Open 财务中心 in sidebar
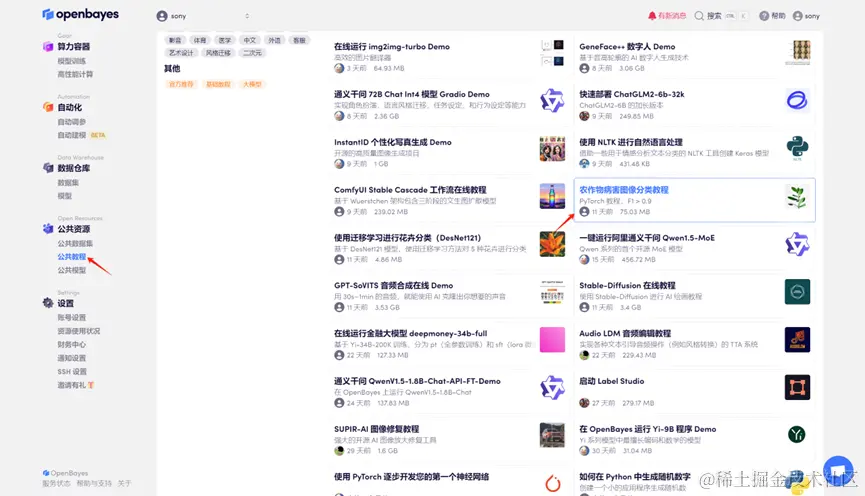The image size is (865, 496). (72, 344)
